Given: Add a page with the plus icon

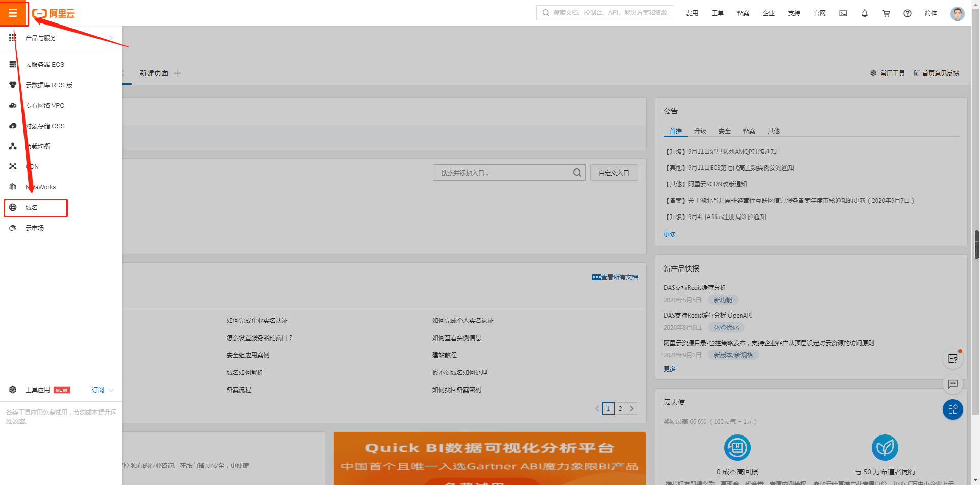Looking at the screenshot, I should point(177,74).
